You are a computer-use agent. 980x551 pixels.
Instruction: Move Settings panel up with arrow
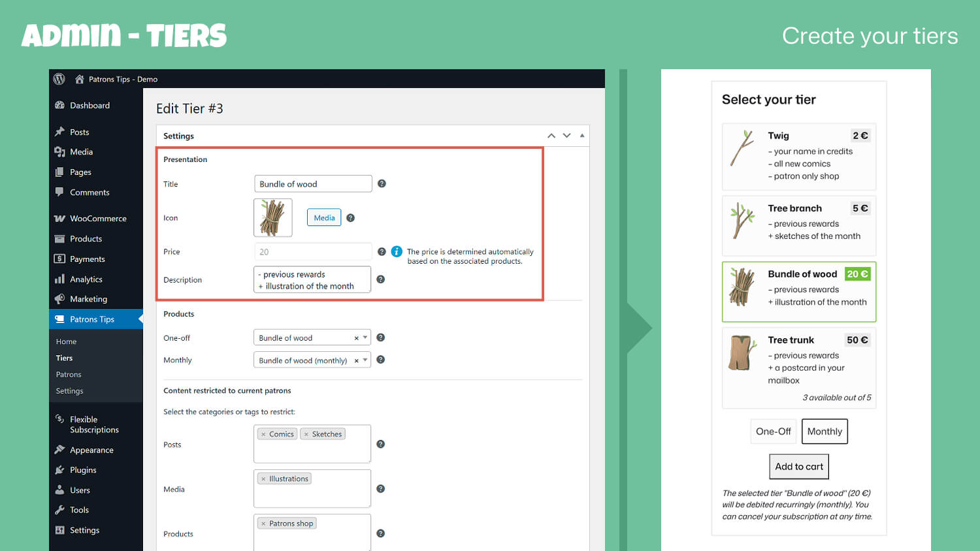pos(551,136)
